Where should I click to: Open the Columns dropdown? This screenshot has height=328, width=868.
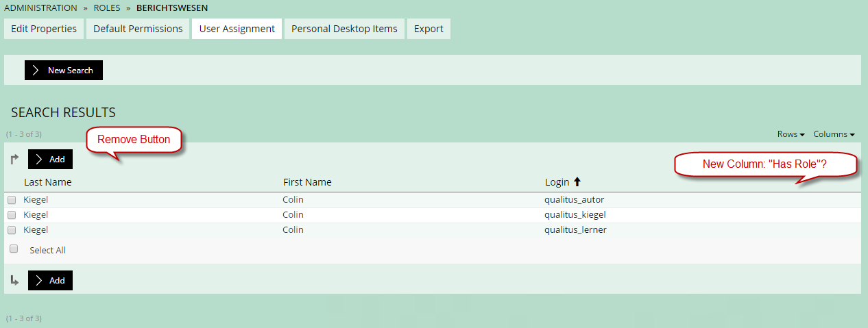click(834, 134)
